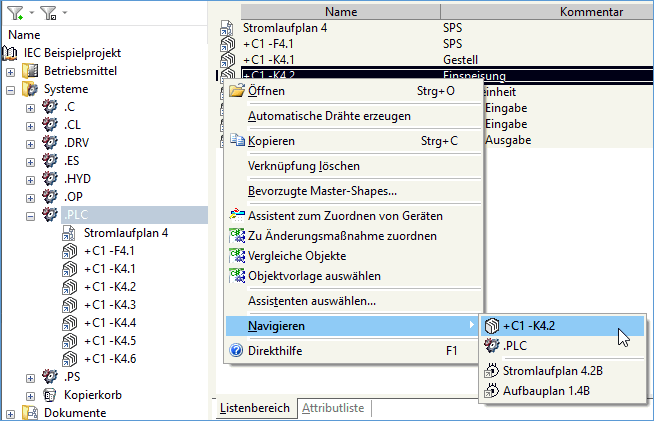Collapse the .PLC tree node
Image resolution: width=654 pixels, height=421 pixels.
pyautogui.click(x=30, y=215)
